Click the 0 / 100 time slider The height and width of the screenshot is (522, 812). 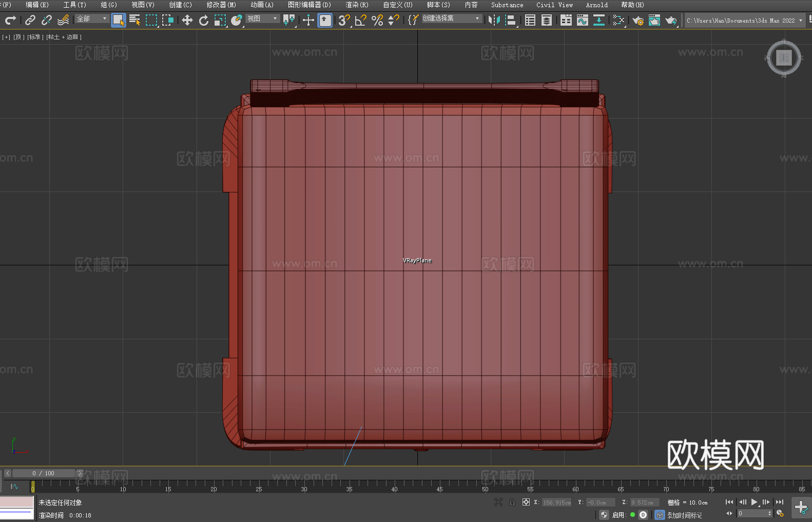point(44,473)
